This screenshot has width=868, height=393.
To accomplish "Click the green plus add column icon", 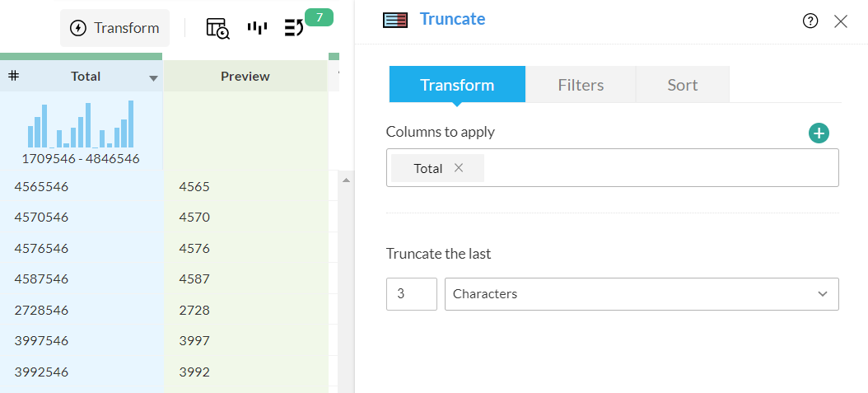I will (819, 133).
